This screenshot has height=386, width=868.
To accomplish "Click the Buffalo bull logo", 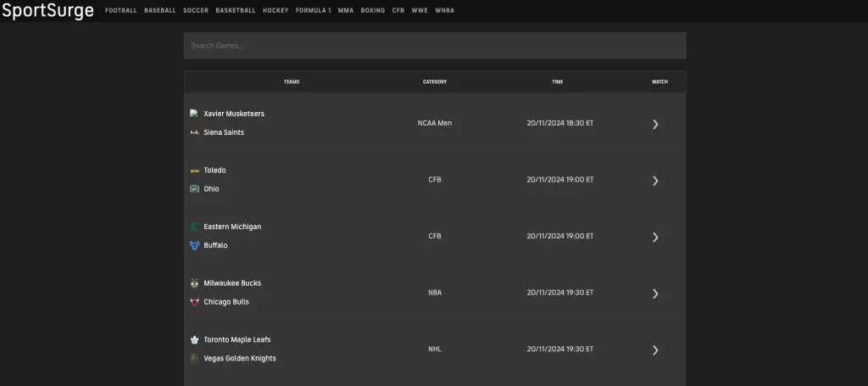I will pyautogui.click(x=194, y=245).
